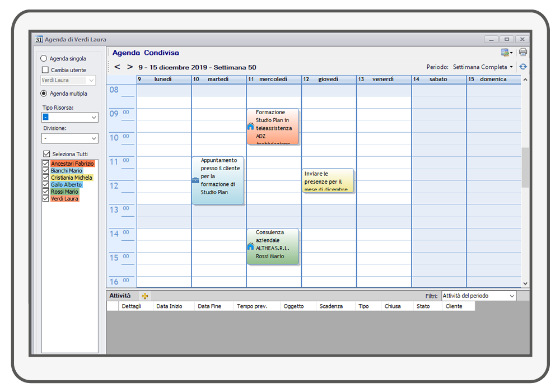
Task: Open the Periodo Settimana Completa menu
Action: pyautogui.click(x=482, y=67)
